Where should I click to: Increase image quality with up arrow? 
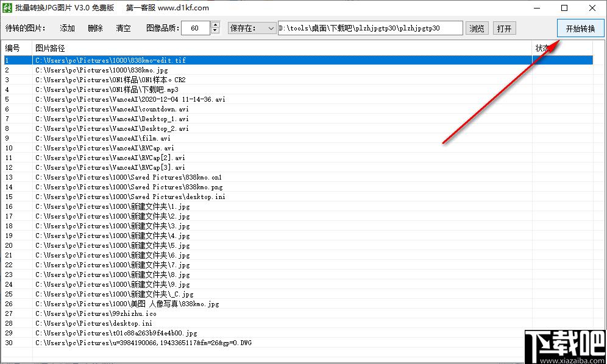[215, 25]
